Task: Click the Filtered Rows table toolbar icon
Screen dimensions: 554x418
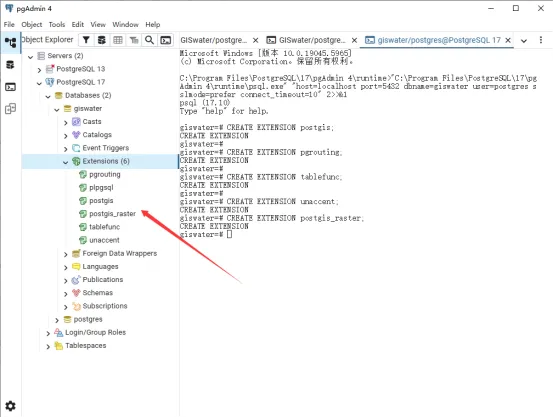Action: (x=134, y=40)
